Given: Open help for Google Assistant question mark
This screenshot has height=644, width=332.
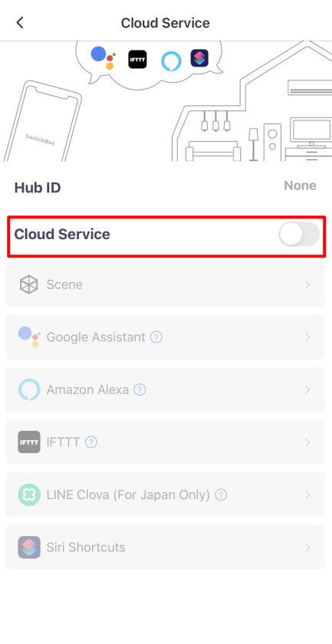Looking at the screenshot, I should point(156,337).
